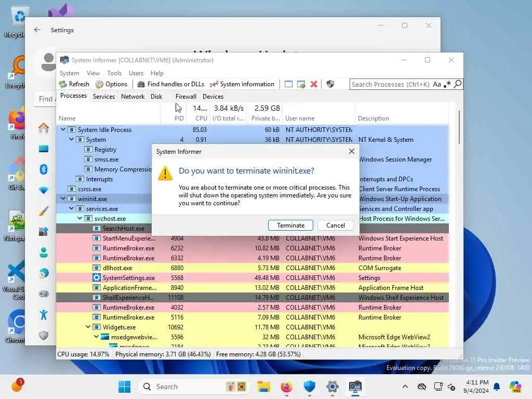This screenshot has height=399, width=532.
Task: Open the Help menu
Action: [x=157, y=73]
